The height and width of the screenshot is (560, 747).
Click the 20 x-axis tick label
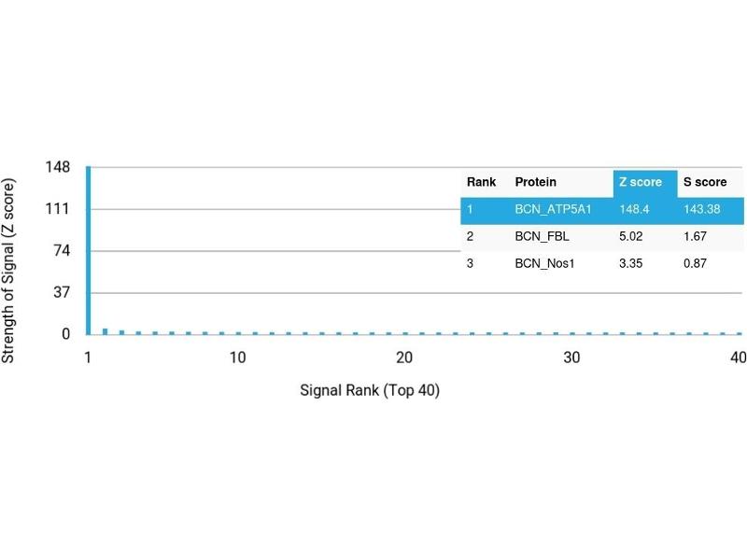(x=404, y=358)
